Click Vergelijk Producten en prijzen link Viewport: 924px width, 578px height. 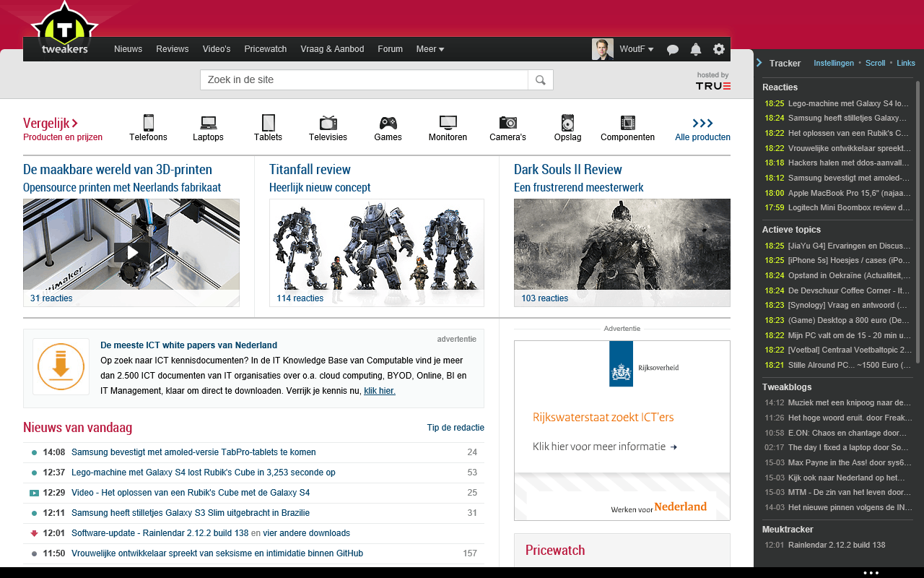(x=63, y=129)
